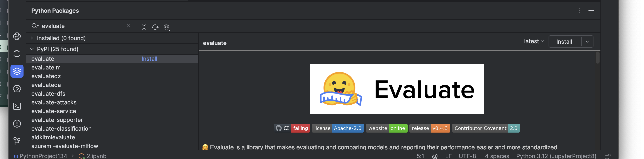The width and height of the screenshot is (644, 159).
Task: Click the CI failing badge
Action: click(292, 128)
